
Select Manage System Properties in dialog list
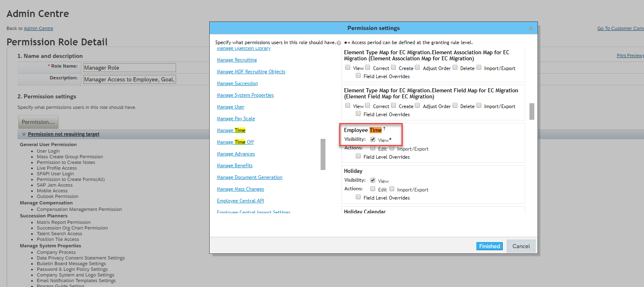[x=245, y=95]
